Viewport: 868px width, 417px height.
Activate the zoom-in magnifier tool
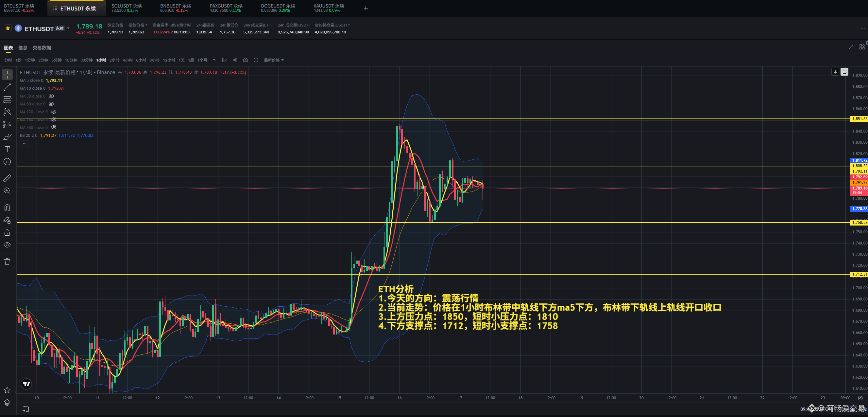point(7,190)
